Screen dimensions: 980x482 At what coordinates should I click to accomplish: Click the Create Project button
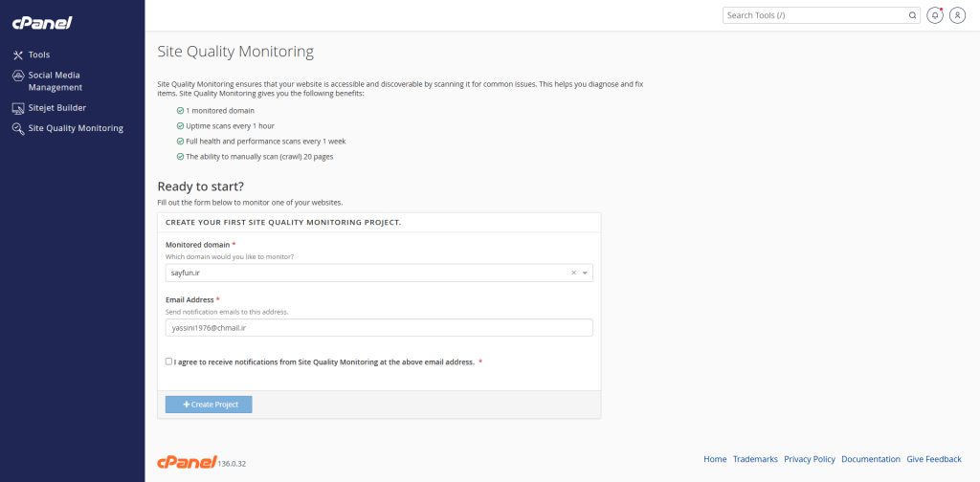click(209, 405)
